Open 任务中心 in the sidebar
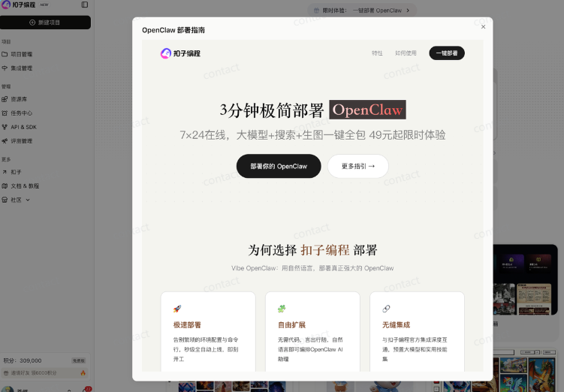 [x=21, y=113]
